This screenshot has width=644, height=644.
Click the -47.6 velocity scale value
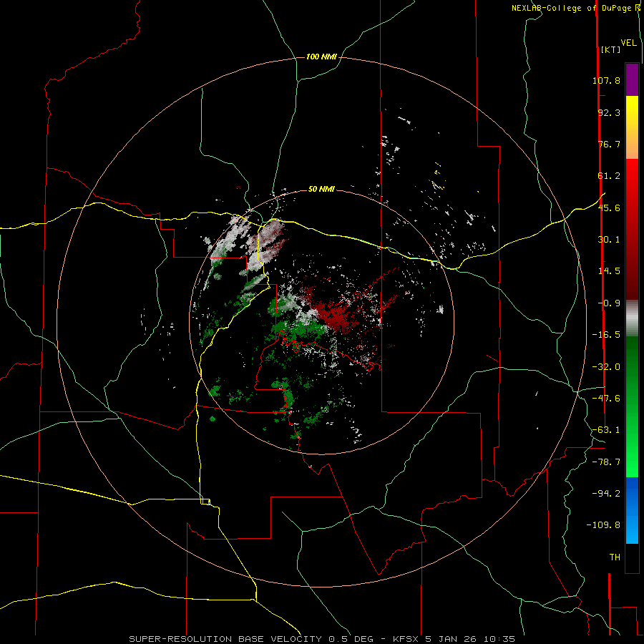click(x=606, y=399)
